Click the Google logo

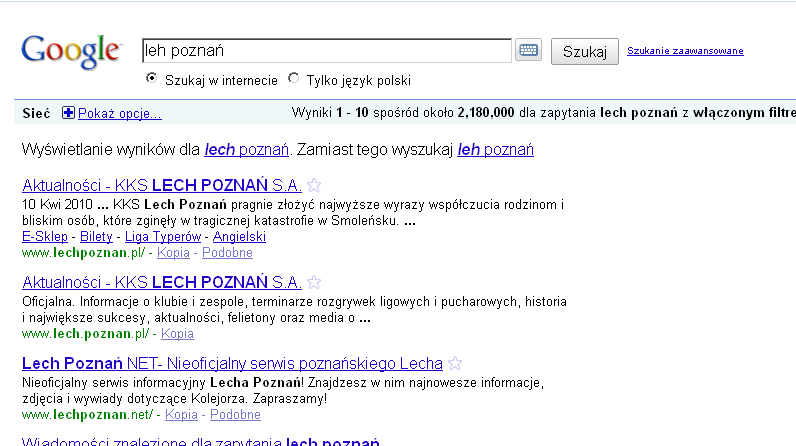pyautogui.click(x=71, y=51)
